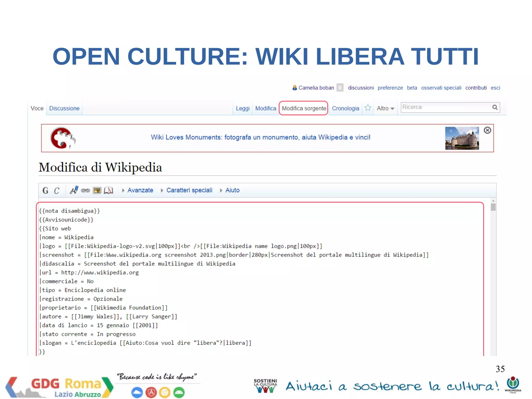Click the esci logout link
This screenshot has height=399, width=532.
(x=495, y=88)
